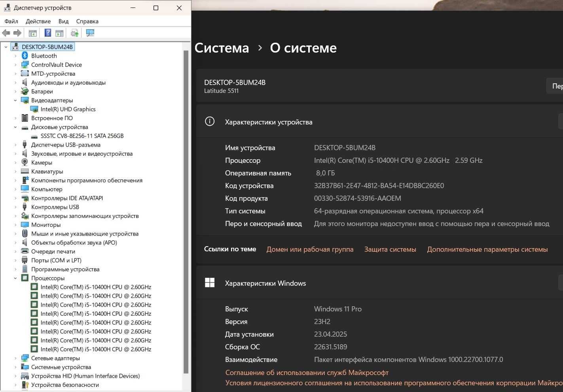Open the Защита системы link

(390, 249)
